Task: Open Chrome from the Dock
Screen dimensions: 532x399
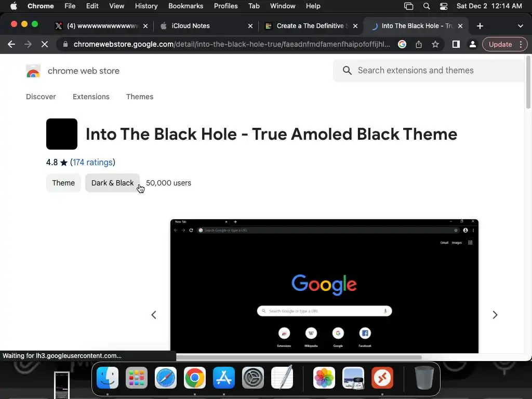Action: point(195,378)
